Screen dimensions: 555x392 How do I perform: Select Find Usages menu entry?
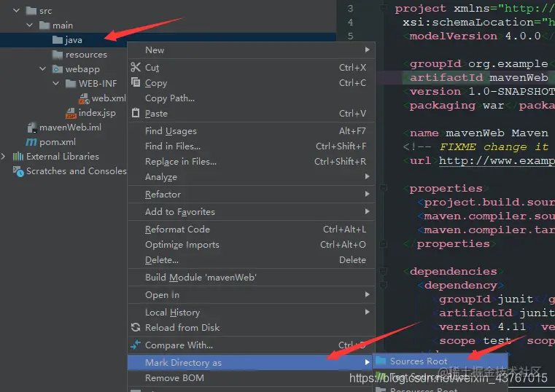click(251, 130)
